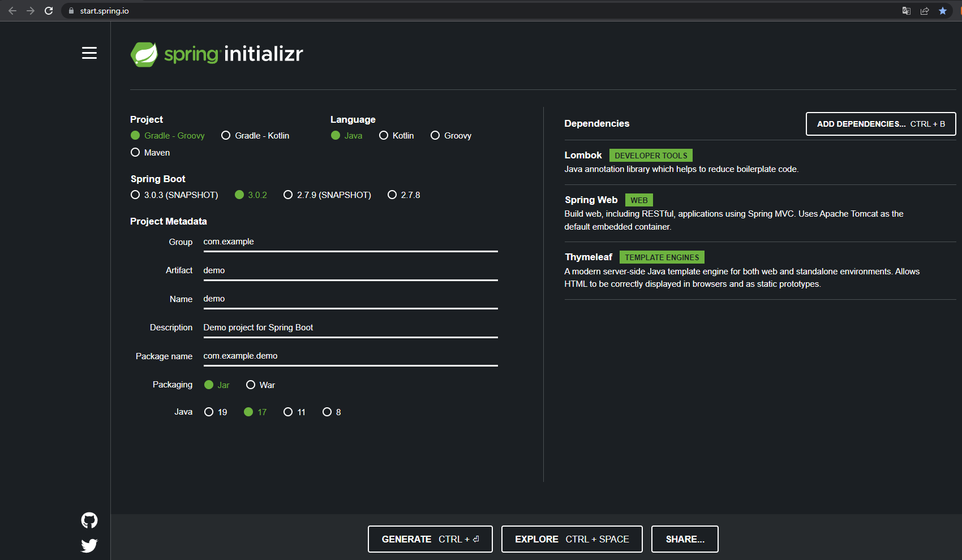Click the Spring Initializr logo
The height and width of the screenshot is (560, 962).
217,54
